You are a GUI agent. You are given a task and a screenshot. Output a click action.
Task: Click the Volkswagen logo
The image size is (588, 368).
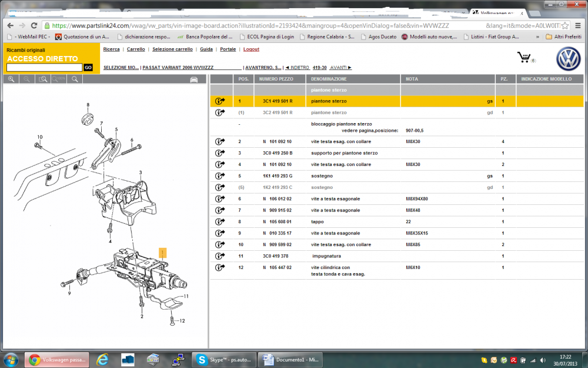[x=567, y=59]
